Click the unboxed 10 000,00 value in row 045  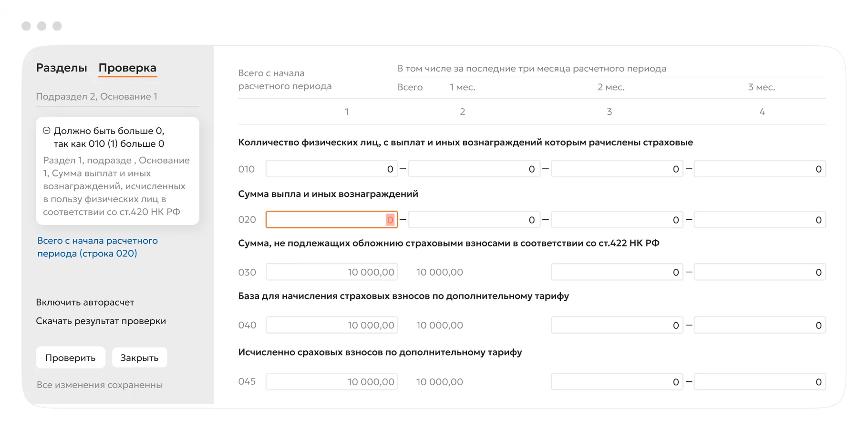click(440, 382)
